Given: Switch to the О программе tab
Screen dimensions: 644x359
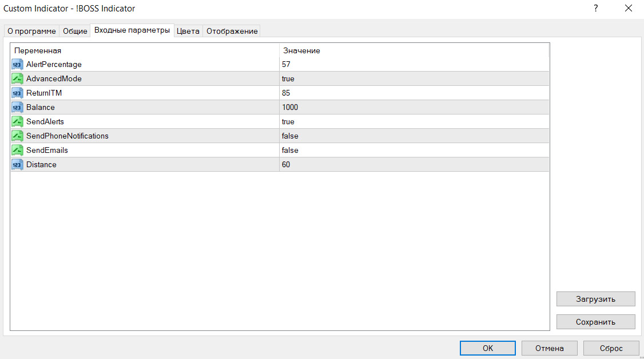Looking at the screenshot, I should click(31, 31).
